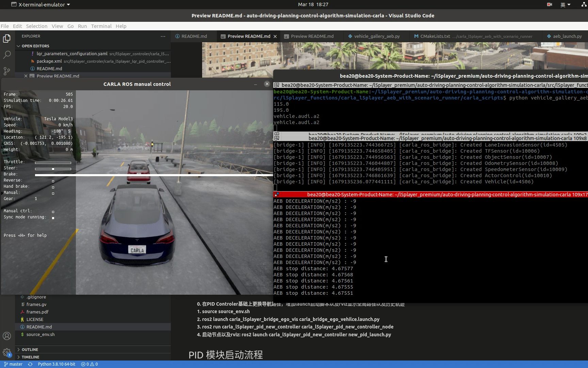Screen dimensions: 588x368
Task: Open the Search view in activity bar
Action: (7, 55)
